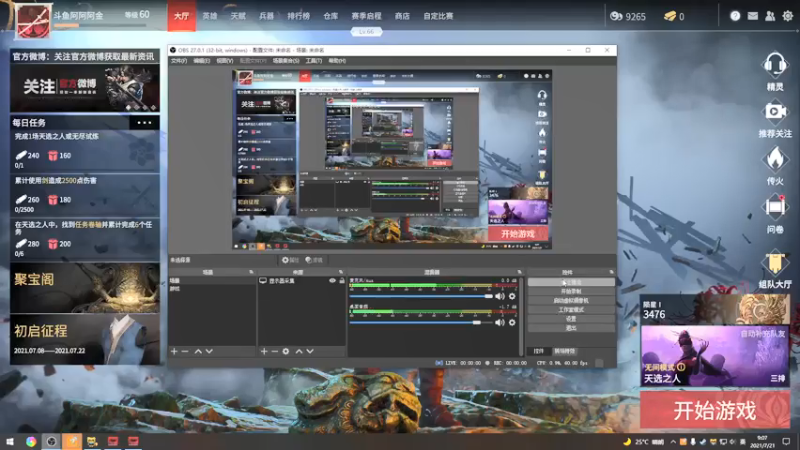Toggle lock on 显示器采集 source

342,281
